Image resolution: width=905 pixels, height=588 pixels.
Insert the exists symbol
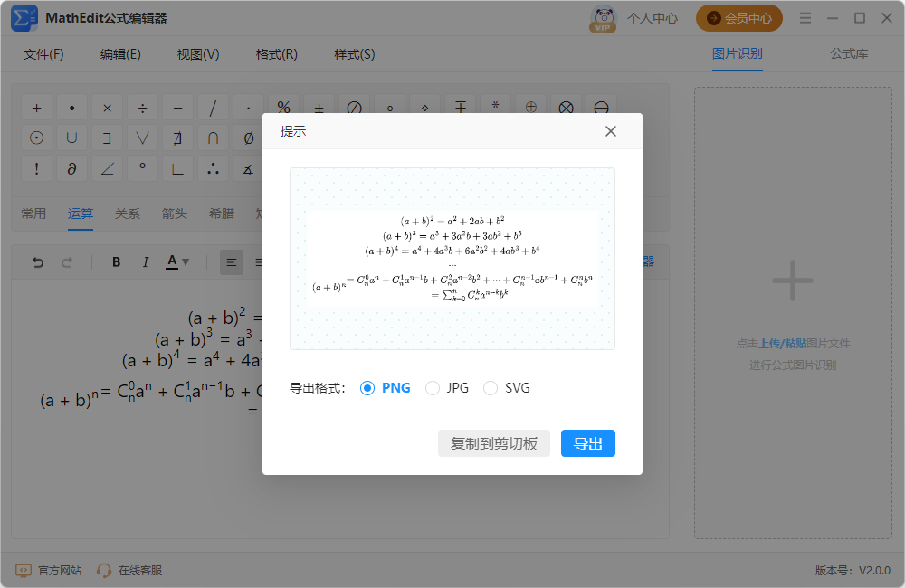click(107, 138)
